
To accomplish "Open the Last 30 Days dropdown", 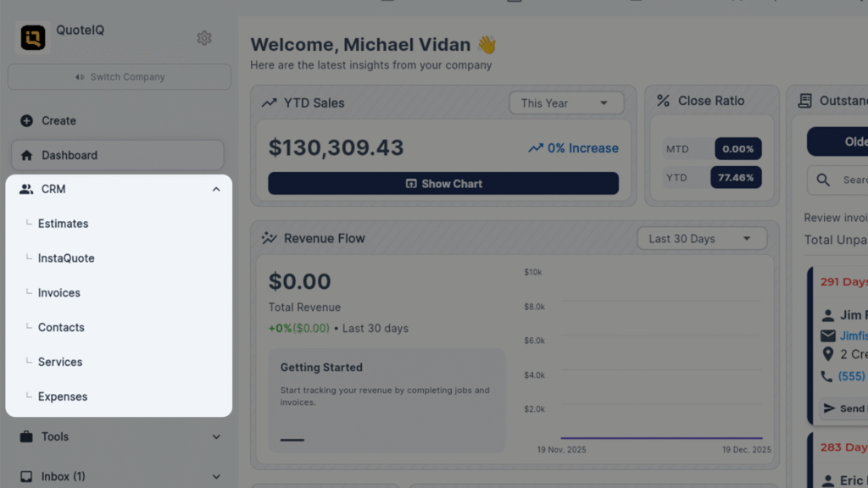I will [x=701, y=238].
